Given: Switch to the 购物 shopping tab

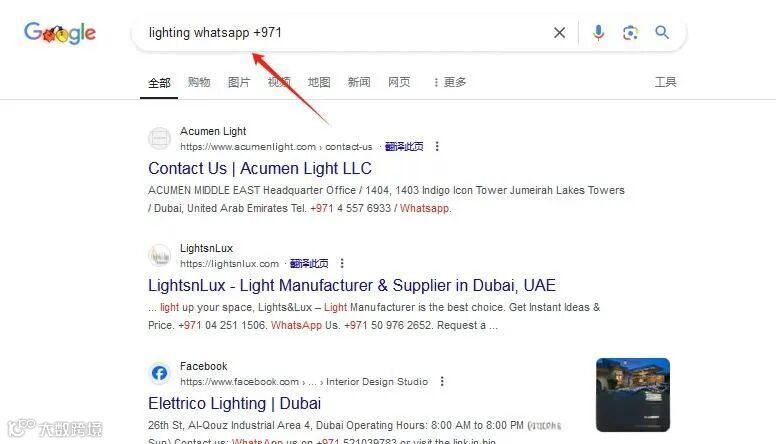Looking at the screenshot, I should [199, 82].
